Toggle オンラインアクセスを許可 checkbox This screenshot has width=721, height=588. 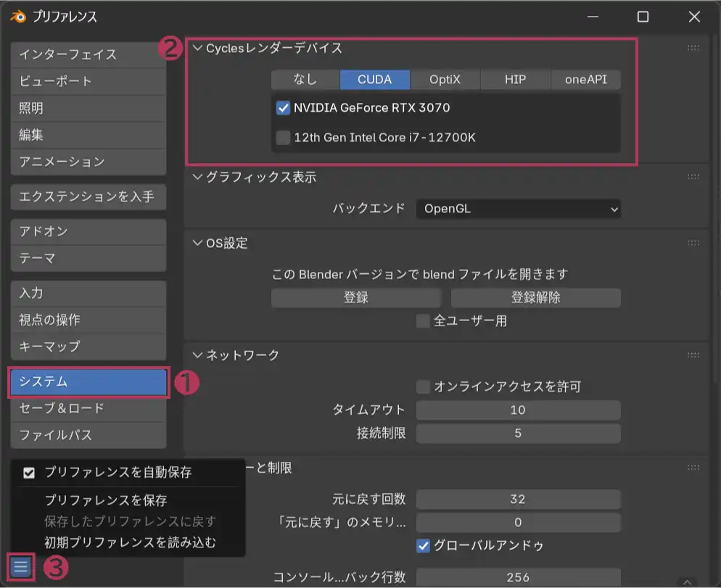pyautogui.click(x=424, y=386)
